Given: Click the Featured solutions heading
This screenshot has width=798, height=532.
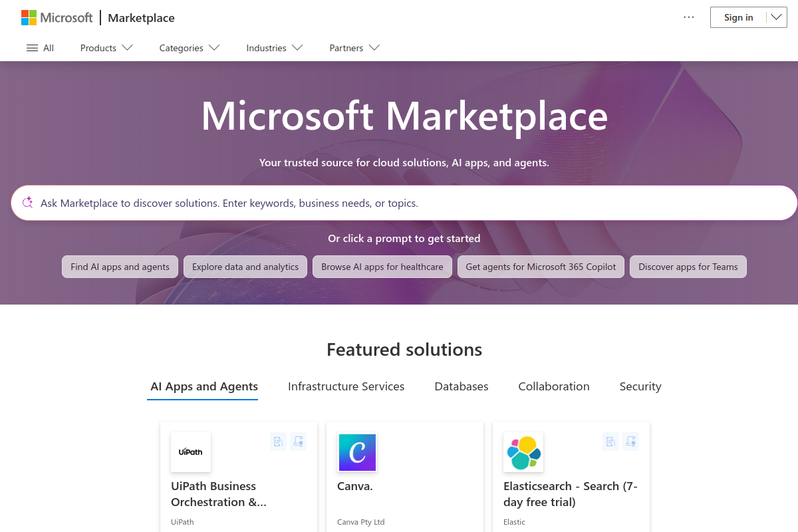Looking at the screenshot, I should click(x=404, y=350).
